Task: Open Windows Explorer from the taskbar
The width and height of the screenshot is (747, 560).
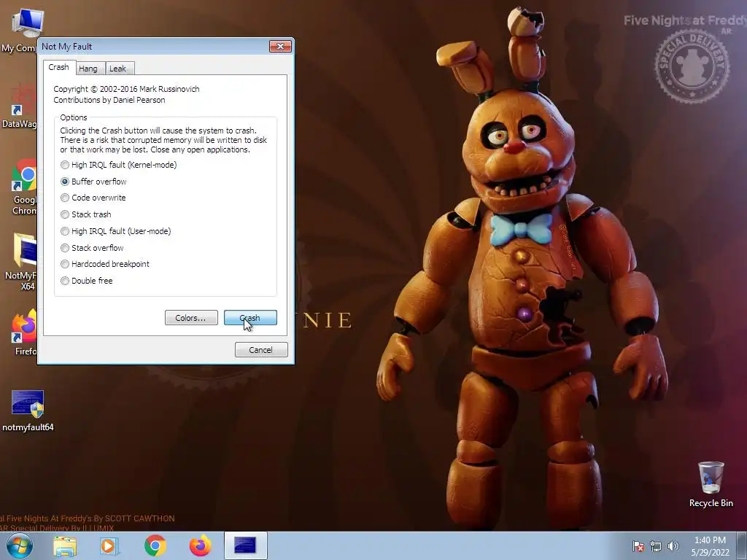Action: click(65, 545)
